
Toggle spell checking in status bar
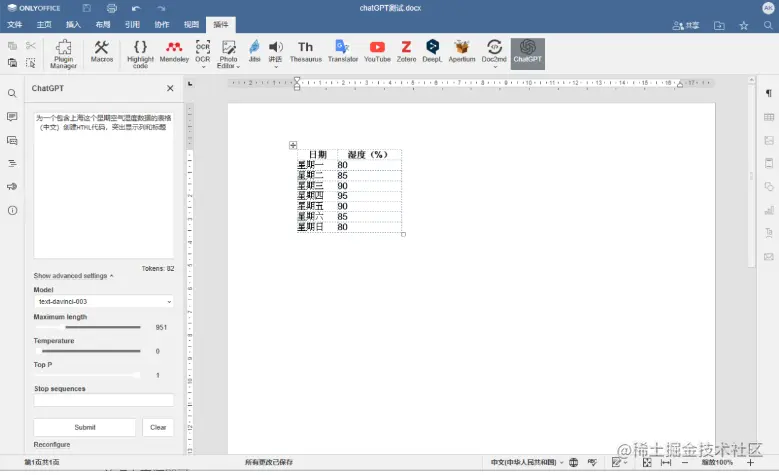(592, 463)
